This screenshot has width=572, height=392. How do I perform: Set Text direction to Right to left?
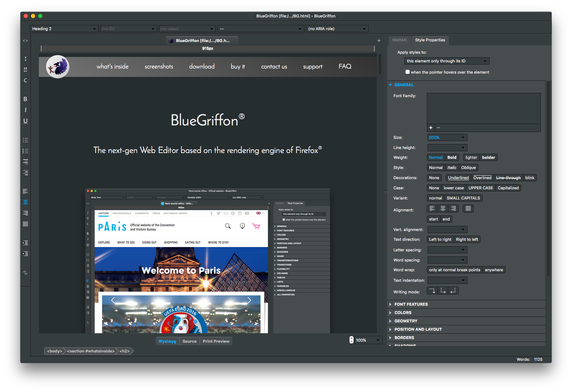467,239
